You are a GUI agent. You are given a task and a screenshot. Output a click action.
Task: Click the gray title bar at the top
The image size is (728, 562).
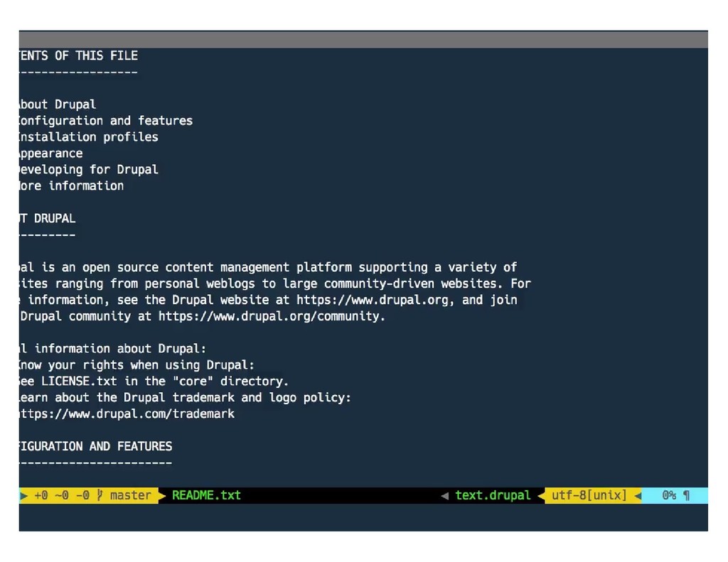[x=363, y=40]
